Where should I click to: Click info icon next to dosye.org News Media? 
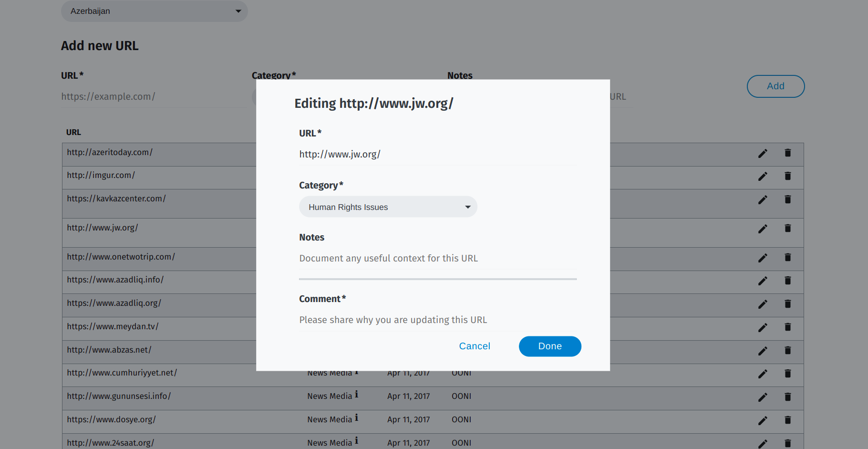point(356,418)
